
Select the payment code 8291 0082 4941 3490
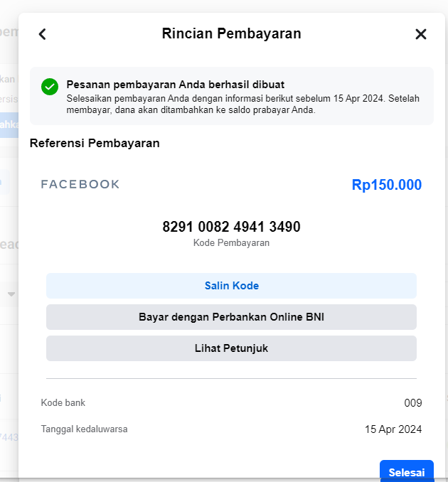tap(231, 227)
